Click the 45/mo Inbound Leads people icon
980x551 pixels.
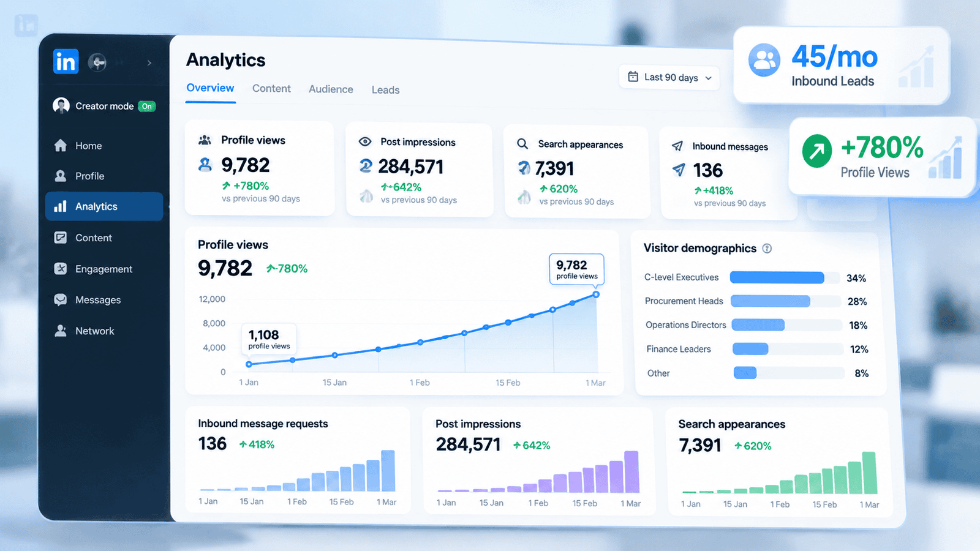tap(764, 60)
